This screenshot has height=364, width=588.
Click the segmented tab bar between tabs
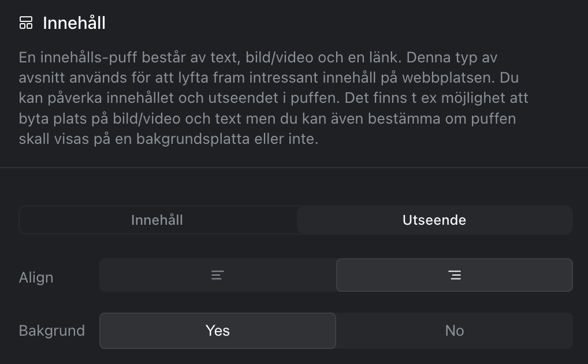(296, 220)
